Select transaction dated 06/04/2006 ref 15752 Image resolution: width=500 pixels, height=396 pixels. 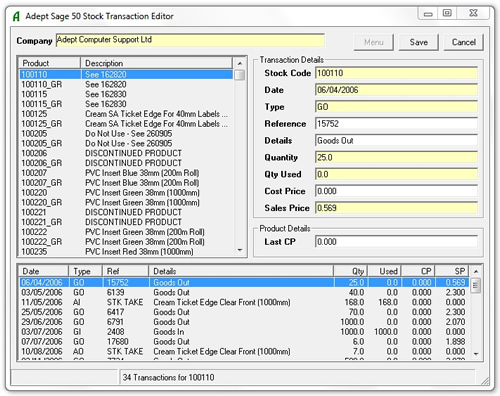pyautogui.click(x=244, y=282)
